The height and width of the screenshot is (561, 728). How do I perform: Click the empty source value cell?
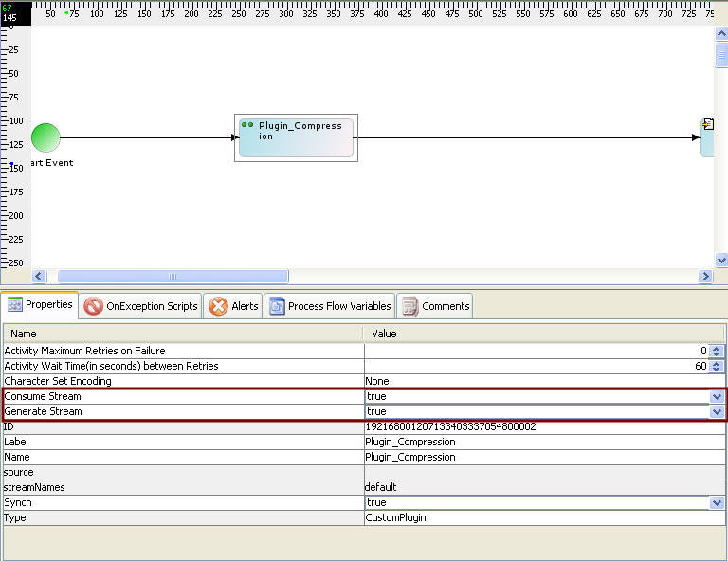(545, 472)
